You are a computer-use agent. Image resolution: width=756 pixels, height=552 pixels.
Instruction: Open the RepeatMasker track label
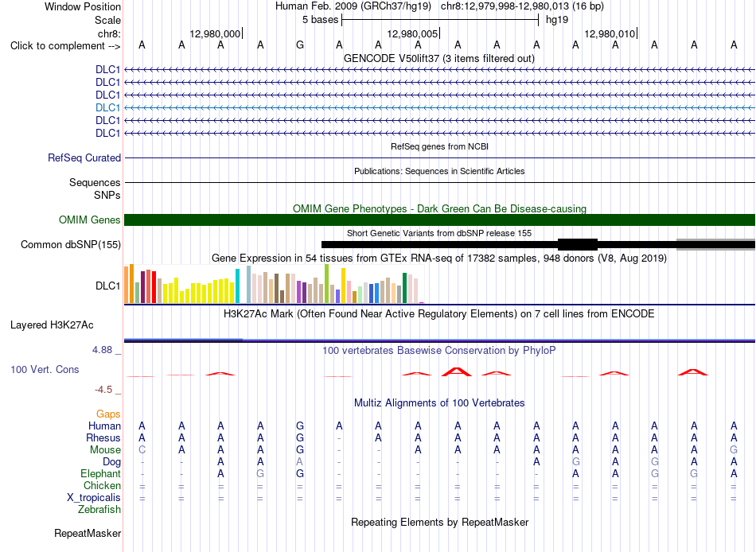(88, 533)
